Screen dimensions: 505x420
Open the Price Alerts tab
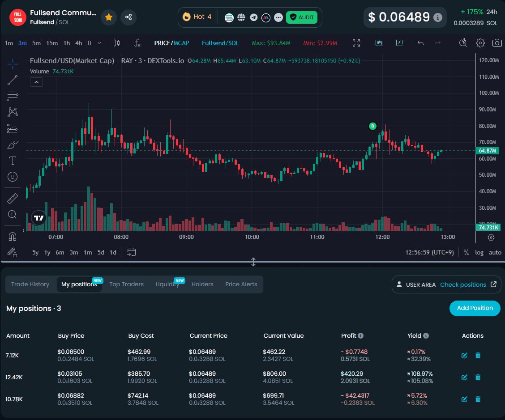[241, 284]
